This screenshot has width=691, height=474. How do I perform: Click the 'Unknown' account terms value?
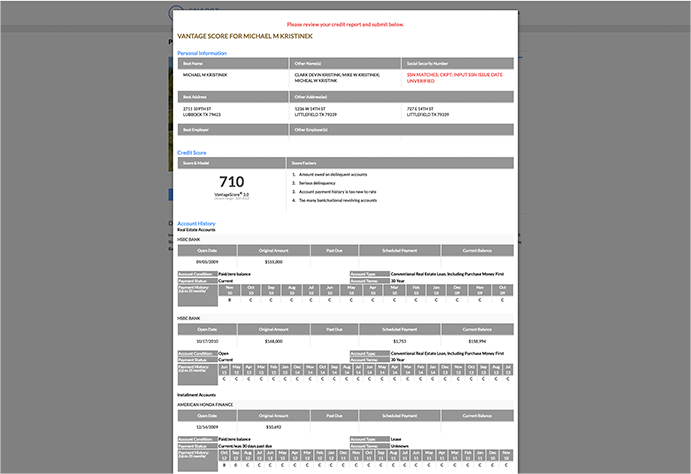[x=399, y=446]
